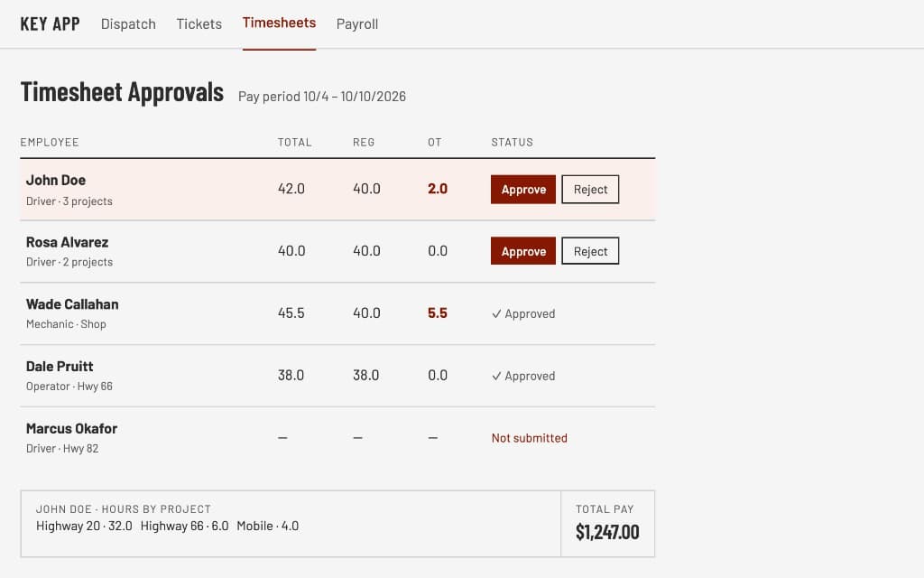Click the OT column header
The height and width of the screenshot is (578, 924).
[x=435, y=142]
